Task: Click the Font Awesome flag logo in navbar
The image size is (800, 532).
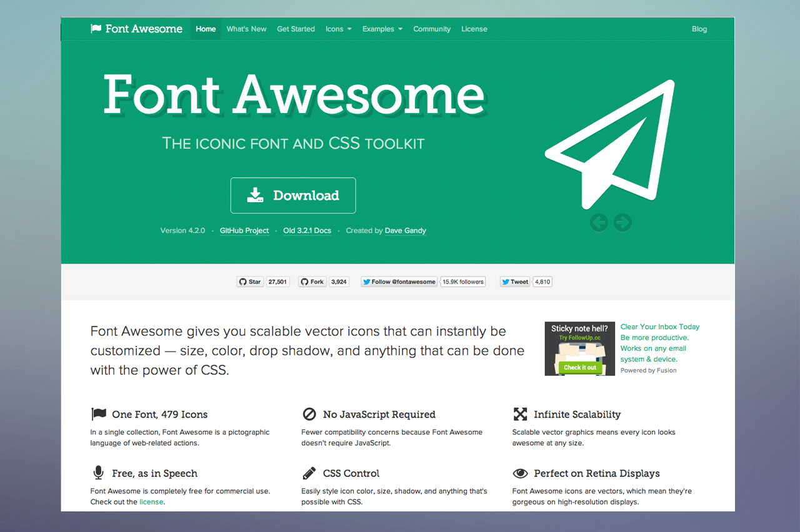Action: pyautogui.click(x=137, y=29)
